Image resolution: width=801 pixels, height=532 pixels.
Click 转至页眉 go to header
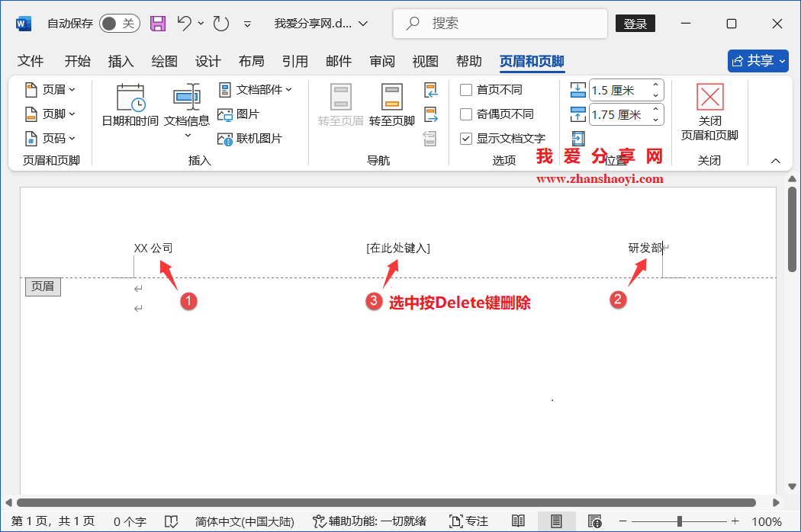341,105
